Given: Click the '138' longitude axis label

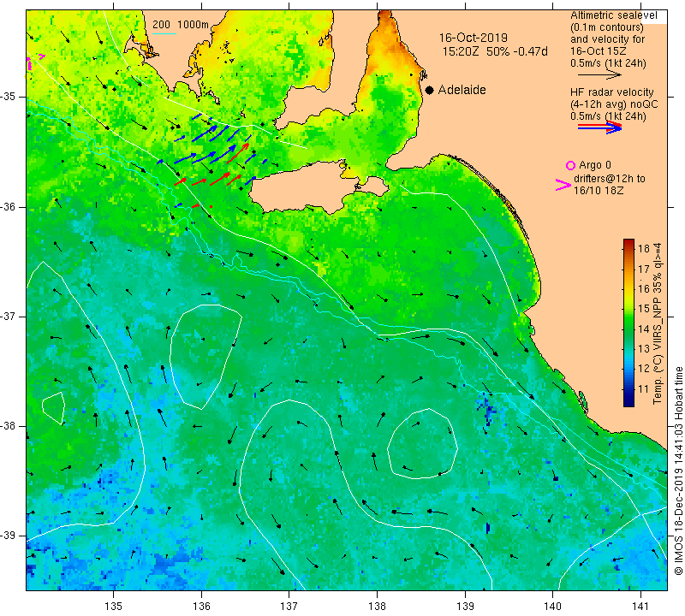Looking at the screenshot, I should pyautogui.click(x=377, y=607).
